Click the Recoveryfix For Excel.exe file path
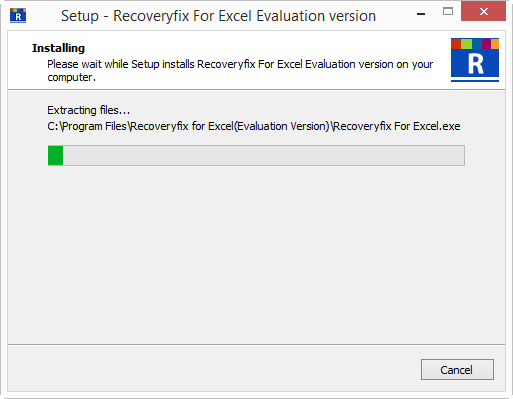513x399 pixels. [x=254, y=126]
